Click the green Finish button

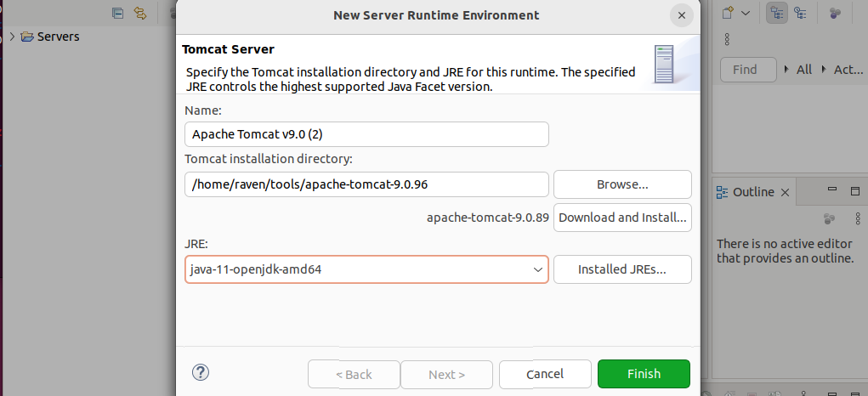[x=644, y=374]
